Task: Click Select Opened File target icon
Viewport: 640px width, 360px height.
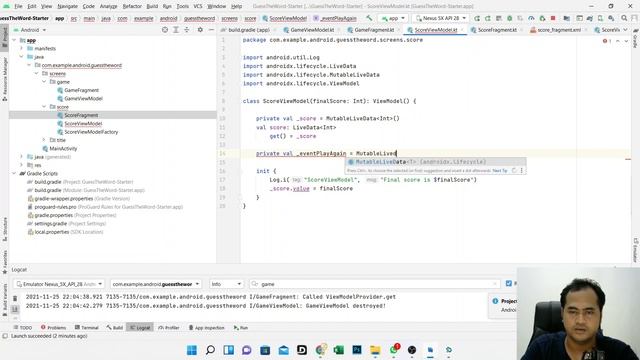Action: point(165,30)
